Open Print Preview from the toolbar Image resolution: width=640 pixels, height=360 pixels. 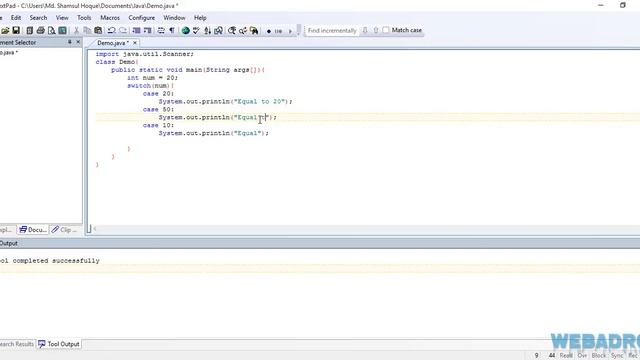point(51,31)
